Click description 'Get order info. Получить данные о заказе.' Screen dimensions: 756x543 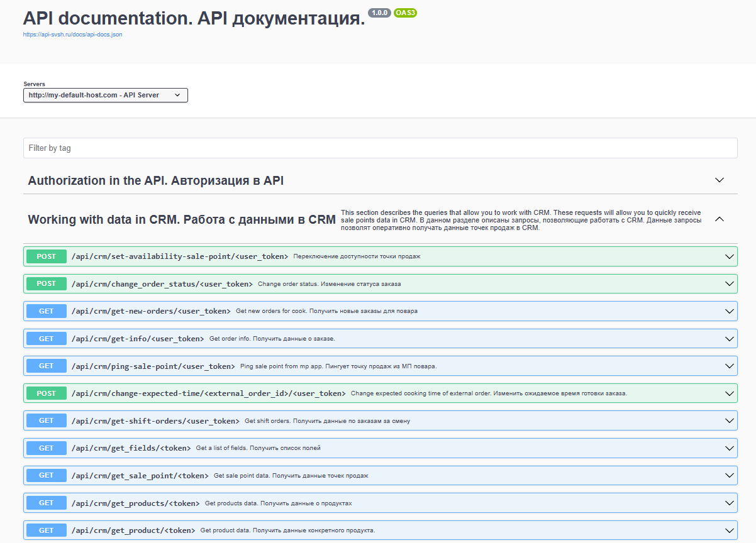pos(272,339)
